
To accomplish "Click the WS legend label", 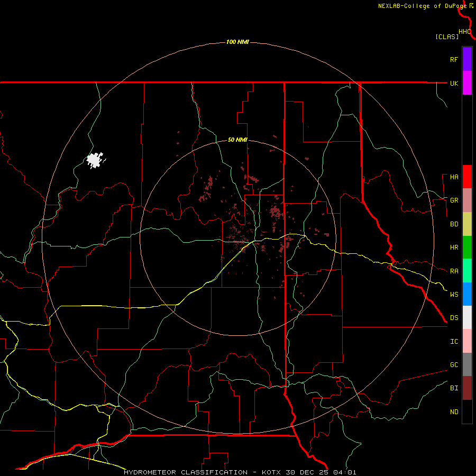I will click(x=454, y=295).
